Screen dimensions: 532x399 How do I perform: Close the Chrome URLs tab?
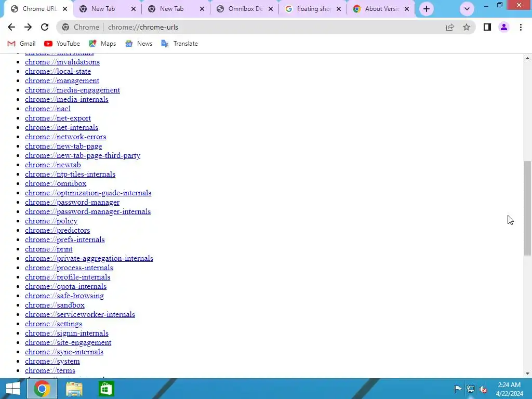(x=65, y=9)
